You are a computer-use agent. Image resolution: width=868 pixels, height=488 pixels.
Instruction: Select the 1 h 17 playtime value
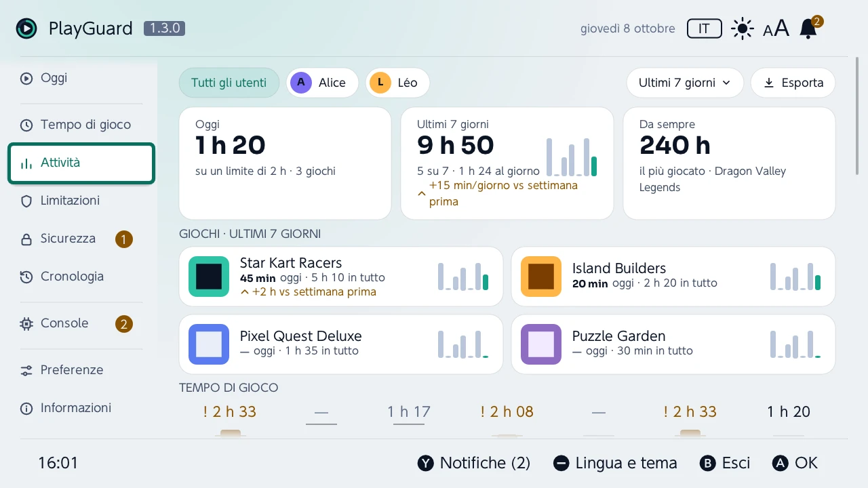pos(409,411)
